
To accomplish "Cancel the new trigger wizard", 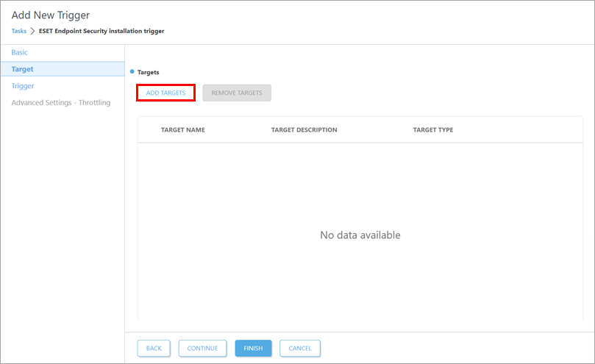I will [x=299, y=348].
